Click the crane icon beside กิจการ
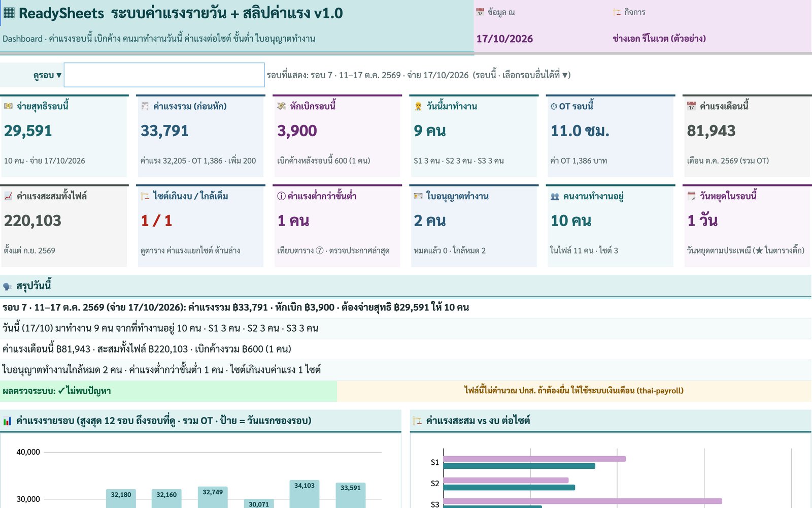The image size is (812, 508). coord(617,12)
